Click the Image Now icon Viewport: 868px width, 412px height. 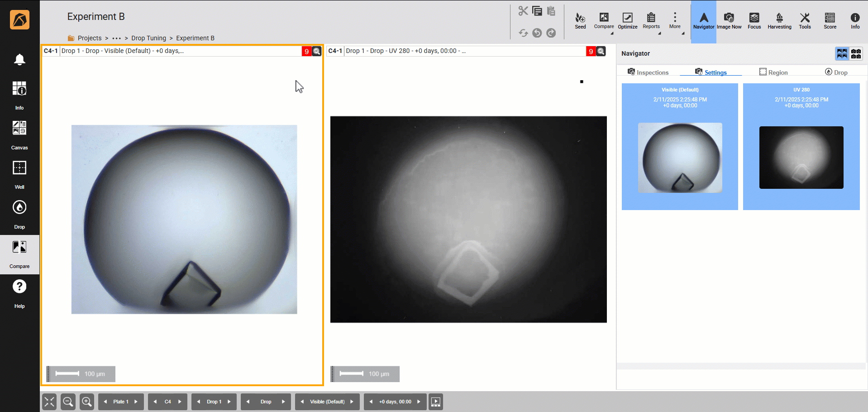(x=729, y=21)
